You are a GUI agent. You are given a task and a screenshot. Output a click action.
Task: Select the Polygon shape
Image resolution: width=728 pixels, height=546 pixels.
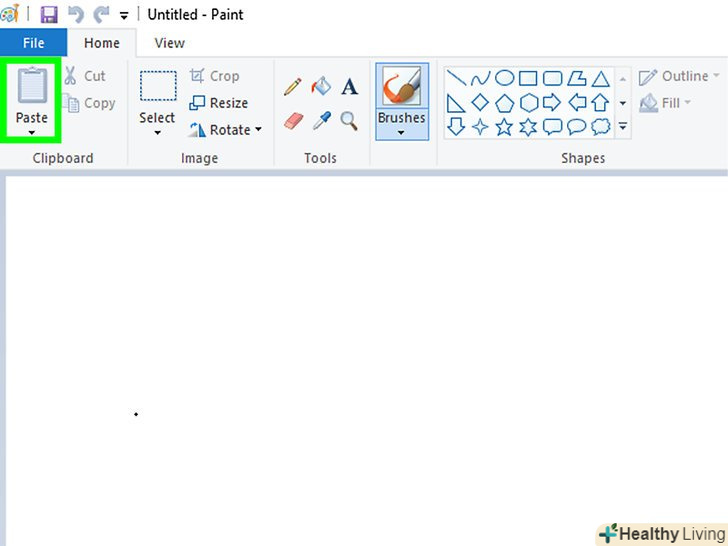[577, 78]
